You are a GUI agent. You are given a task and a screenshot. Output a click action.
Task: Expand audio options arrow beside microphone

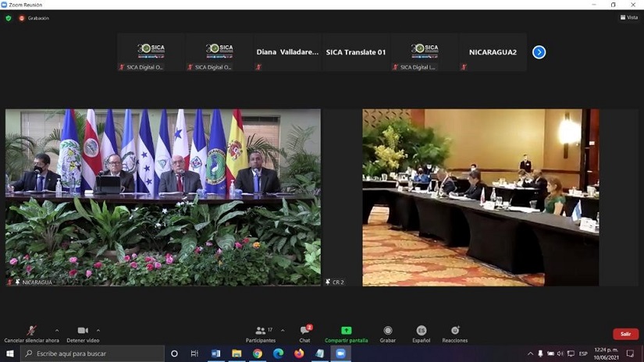[x=57, y=330]
